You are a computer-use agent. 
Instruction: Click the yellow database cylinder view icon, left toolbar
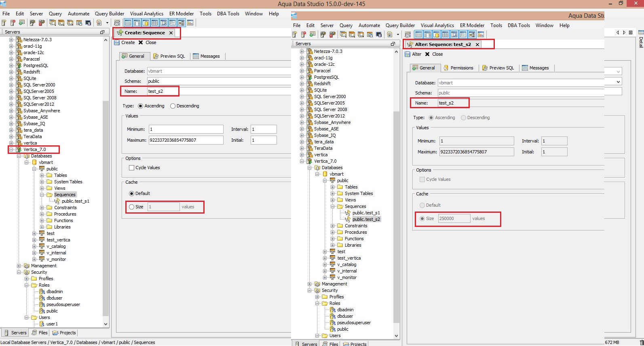146,23
